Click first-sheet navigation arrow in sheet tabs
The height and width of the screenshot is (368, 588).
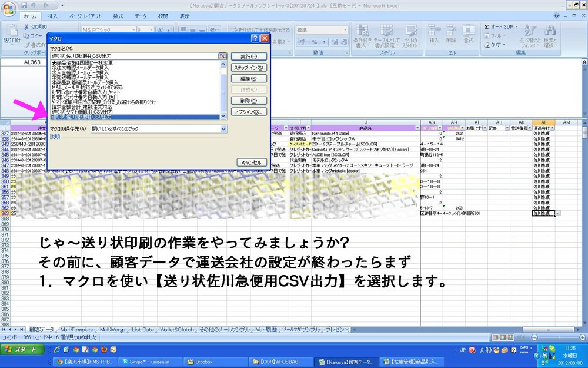click(x=5, y=329)
